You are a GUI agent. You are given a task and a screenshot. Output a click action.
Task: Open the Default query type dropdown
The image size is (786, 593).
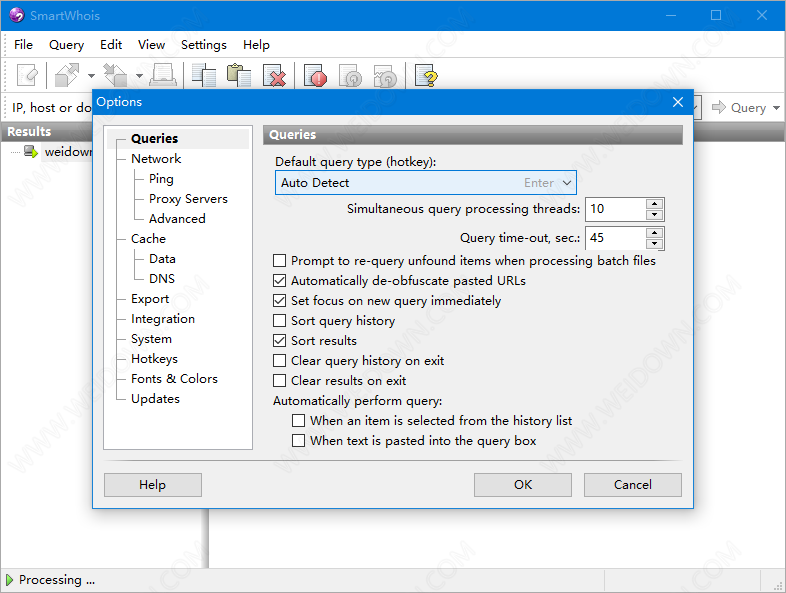[x=567, y=183]
